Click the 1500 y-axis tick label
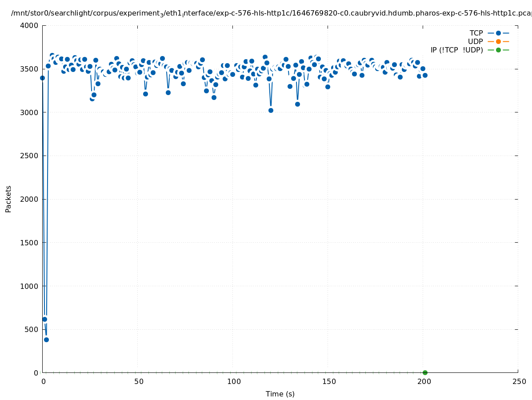Image resolution: width=532 pixels, height=400 pixels. point(29,243)
